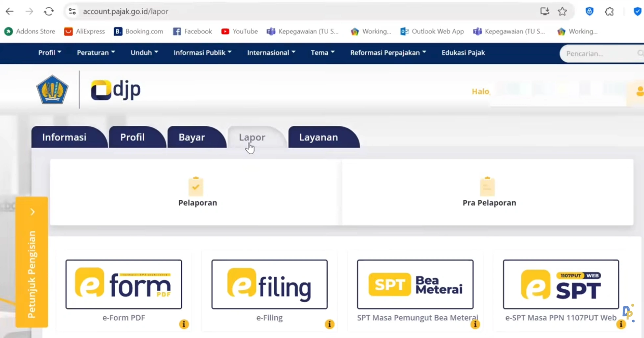Open the Peraturan dropdown menu
This screenshot has width=644, height=338.
point(96,53)
